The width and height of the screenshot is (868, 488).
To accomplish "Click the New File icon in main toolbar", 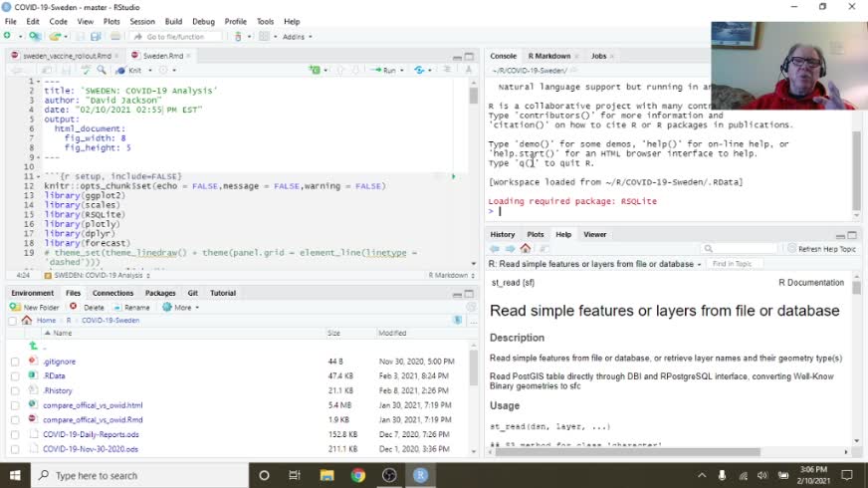I will (7, 36).
